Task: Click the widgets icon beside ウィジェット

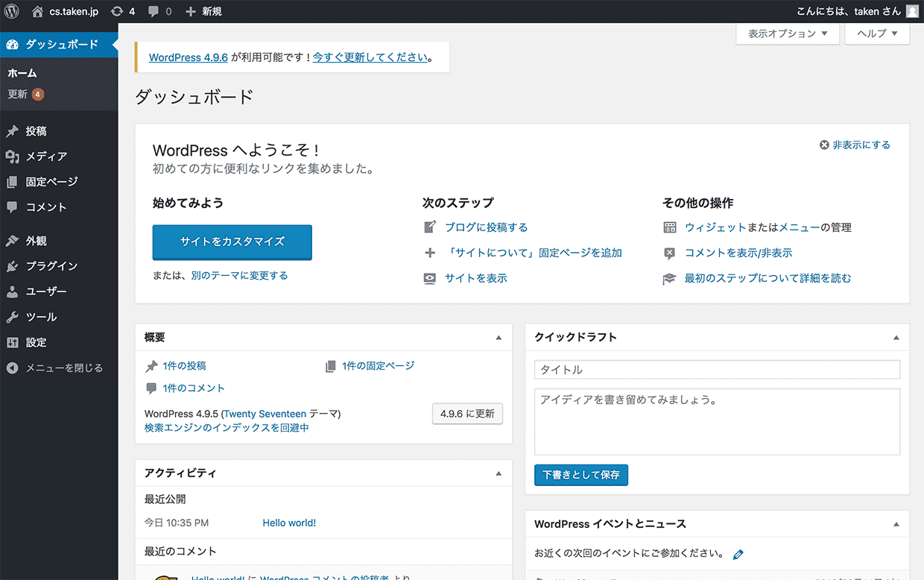Action: [670, 227]
